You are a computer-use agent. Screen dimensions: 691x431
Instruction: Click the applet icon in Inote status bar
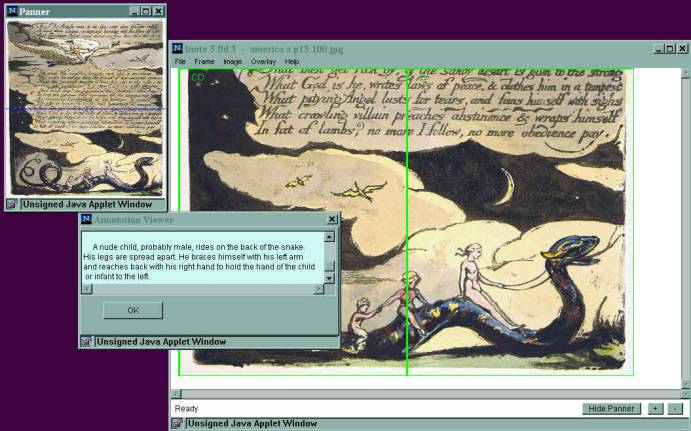pyautogui.click(x=177, y=424)
